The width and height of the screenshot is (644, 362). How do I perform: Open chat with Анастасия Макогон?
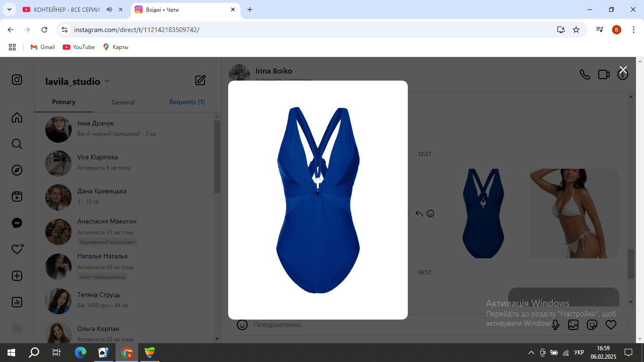pyautogui.click(x=124, y=231)
